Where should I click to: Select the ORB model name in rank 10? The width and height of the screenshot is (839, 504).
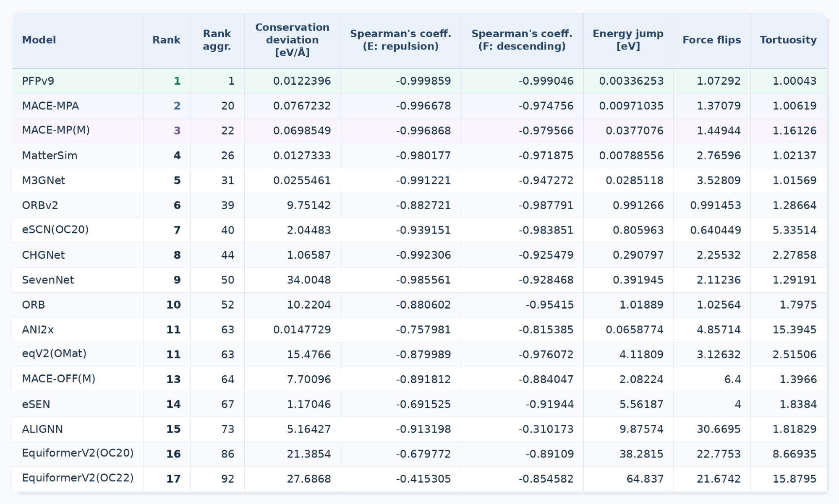[33, 304]
